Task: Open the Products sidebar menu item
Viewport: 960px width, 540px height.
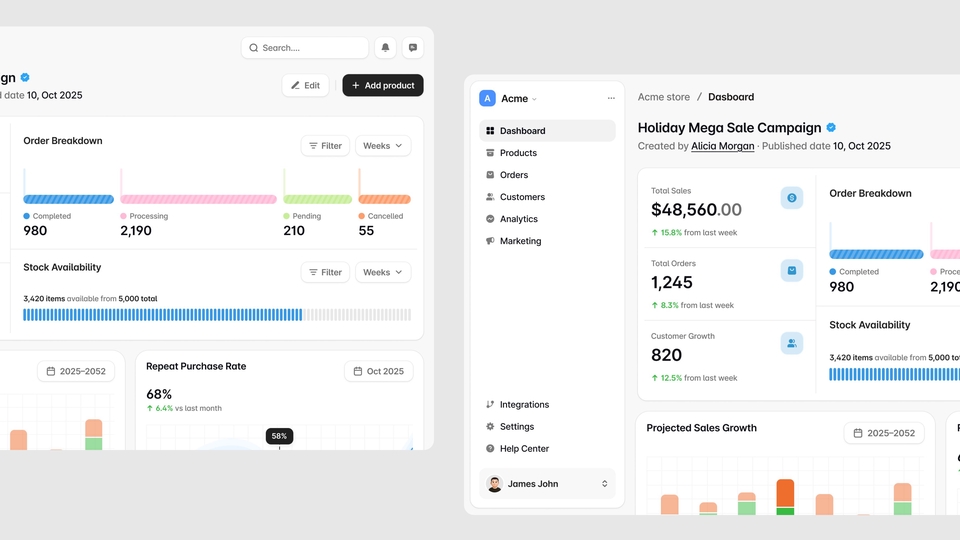Action: 518,153
